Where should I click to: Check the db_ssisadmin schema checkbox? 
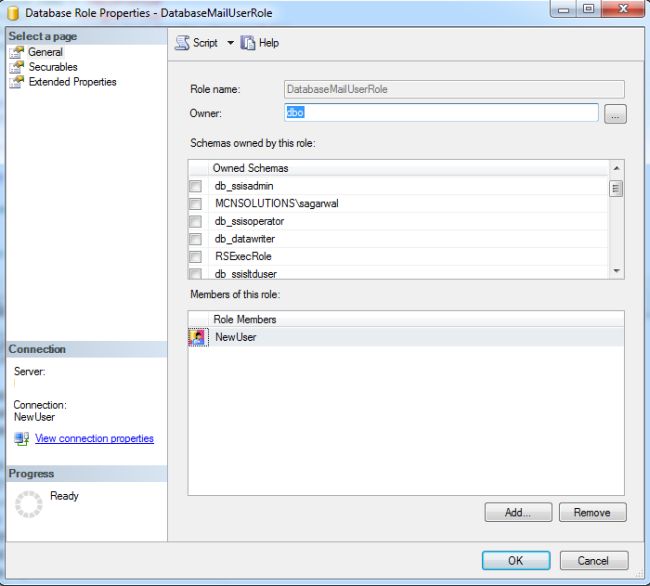[195, 186]
